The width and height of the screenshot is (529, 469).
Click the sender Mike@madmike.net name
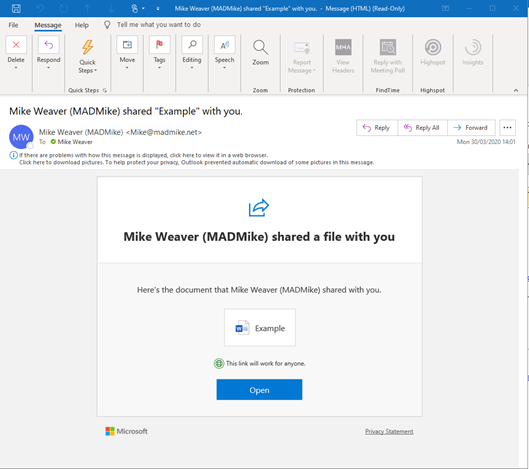(x=120, y=132)
